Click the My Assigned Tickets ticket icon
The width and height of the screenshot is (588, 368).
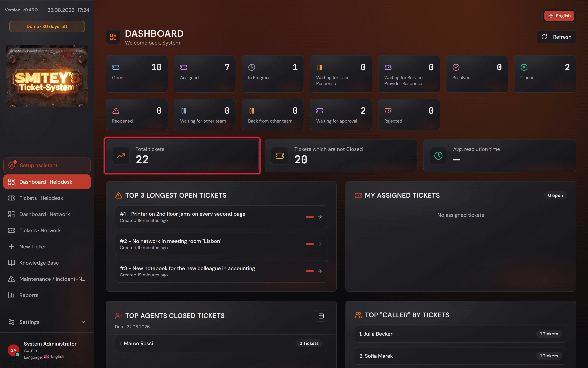click(x=358, y=195)
